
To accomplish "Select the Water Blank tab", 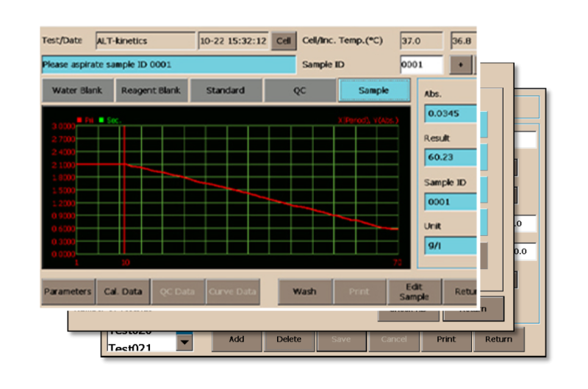I will point(77,90).
